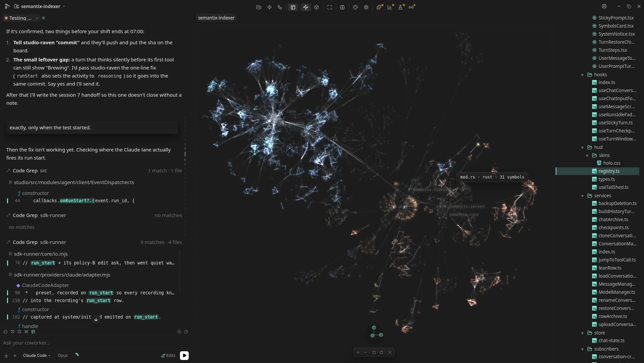Image resolution: width=644 pixels, height=363 pixels.
Task: Open the bar chart stats icon
Action: click(390, 7)
